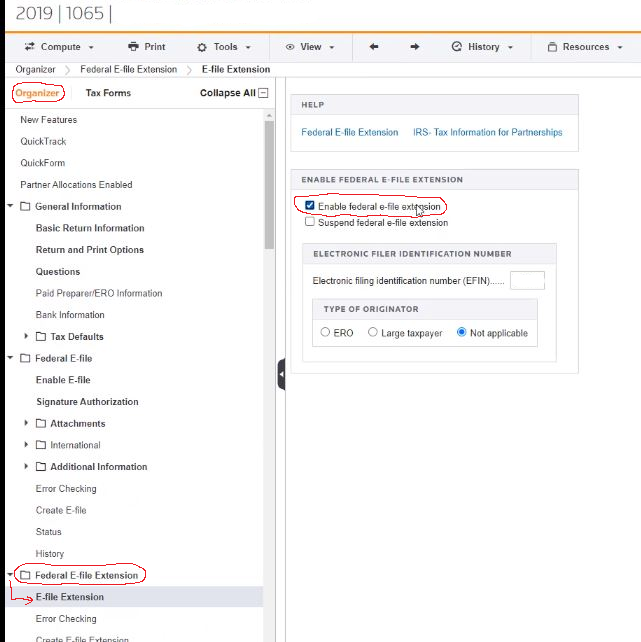This screenshot has width=641, height=642.
Task: Open New Features in the organizer
Action: [49, 120]
